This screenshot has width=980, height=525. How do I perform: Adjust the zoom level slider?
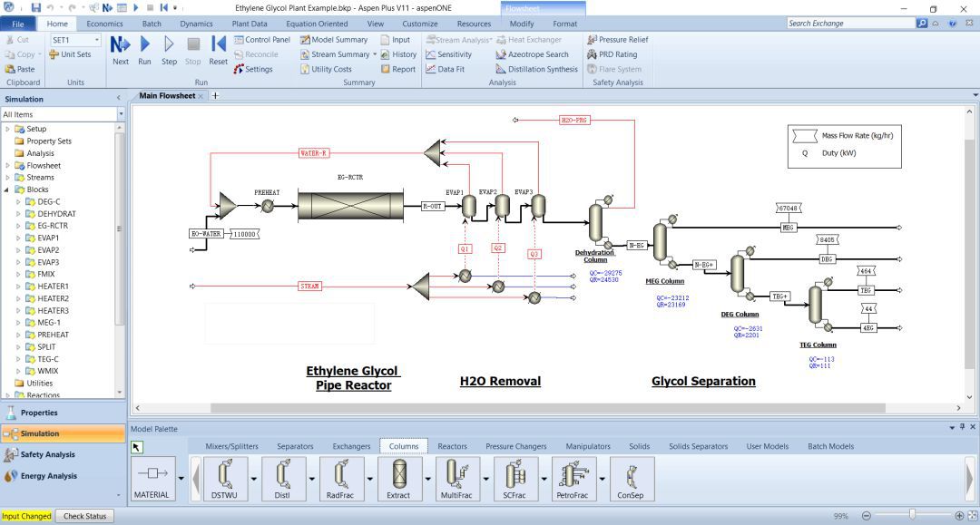click(913, 515)
